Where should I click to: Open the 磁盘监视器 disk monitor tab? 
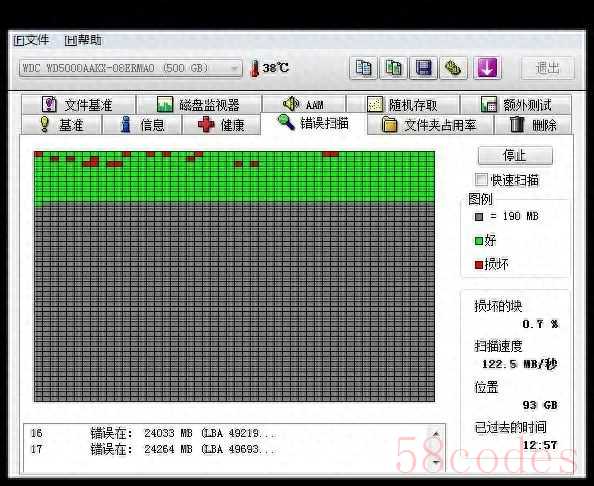coord(199,105)
